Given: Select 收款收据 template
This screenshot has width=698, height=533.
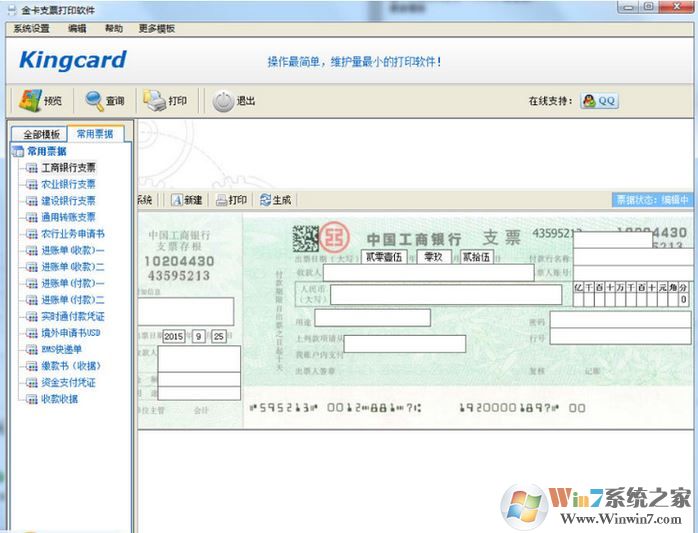Looking at the screenshot, I should coord(59,399).
